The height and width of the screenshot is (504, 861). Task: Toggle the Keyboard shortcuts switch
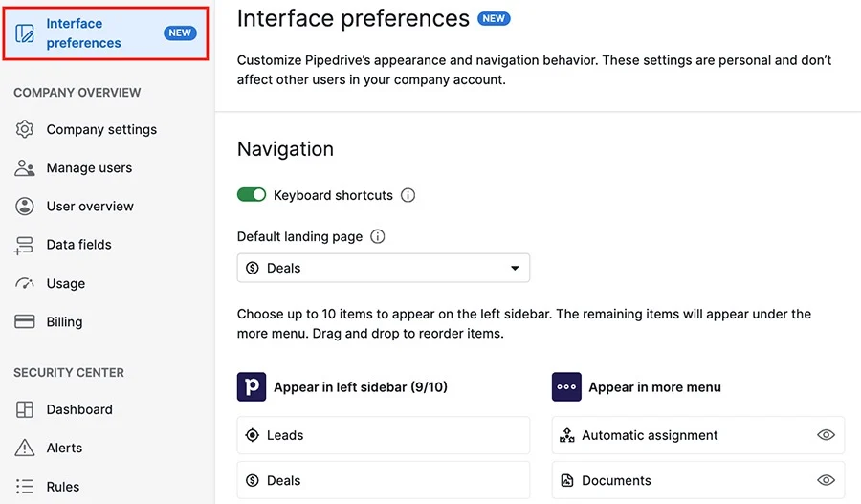(x=252, y=195)
